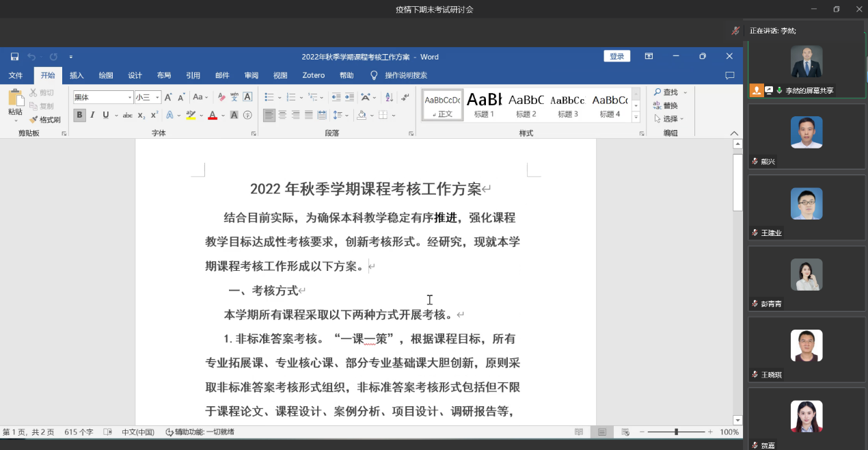Screen dimensions: 868x450
Task: Open the comments speech-bubble icon
Action: tap(729, 75)
